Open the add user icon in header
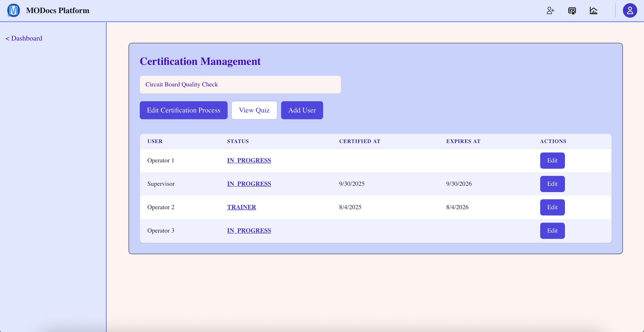 point(550,11)
